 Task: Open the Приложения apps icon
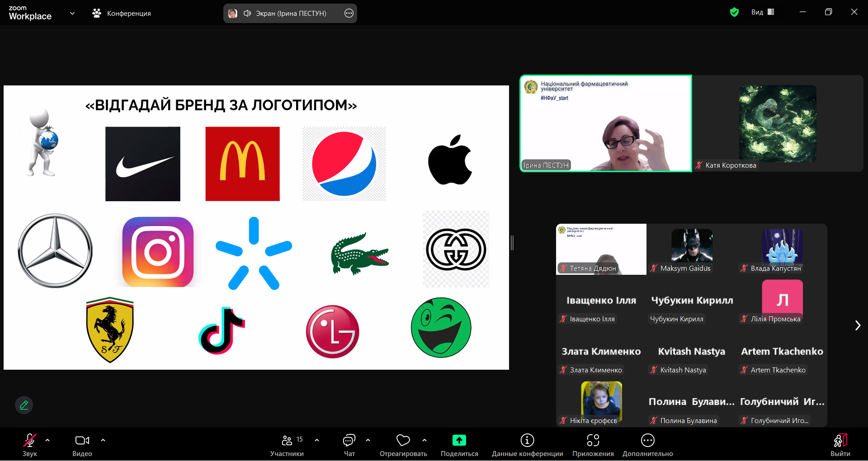coord(593,445)
